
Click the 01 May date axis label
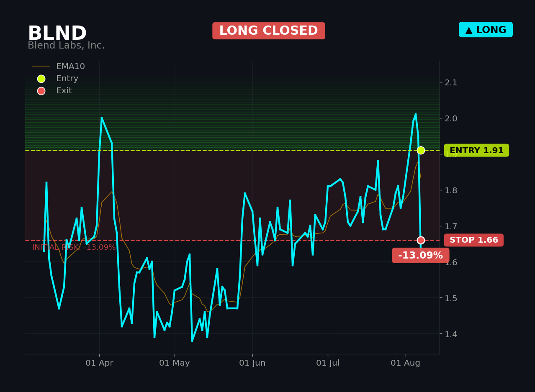(x=175, y=363)
